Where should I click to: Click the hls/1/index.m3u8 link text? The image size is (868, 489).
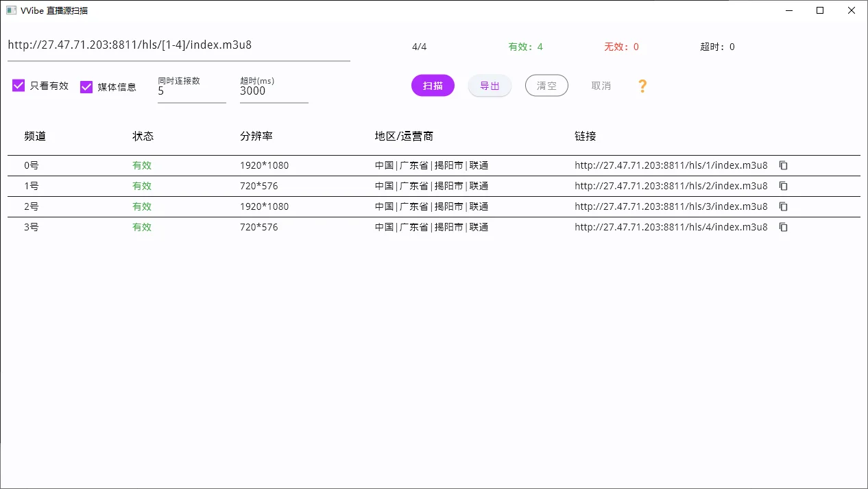(x=671, y=165)
